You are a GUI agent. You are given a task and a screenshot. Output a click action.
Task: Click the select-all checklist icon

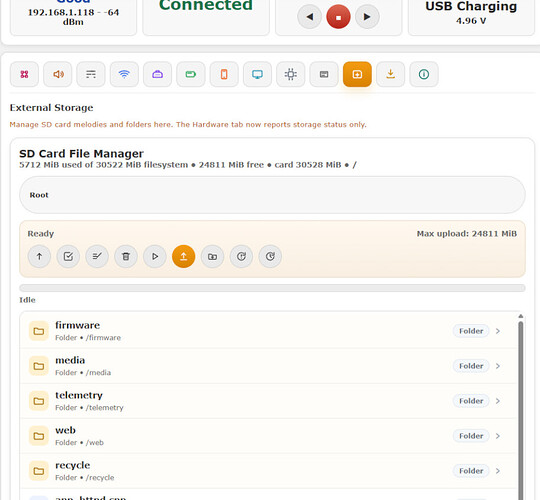tap(97, 257)
